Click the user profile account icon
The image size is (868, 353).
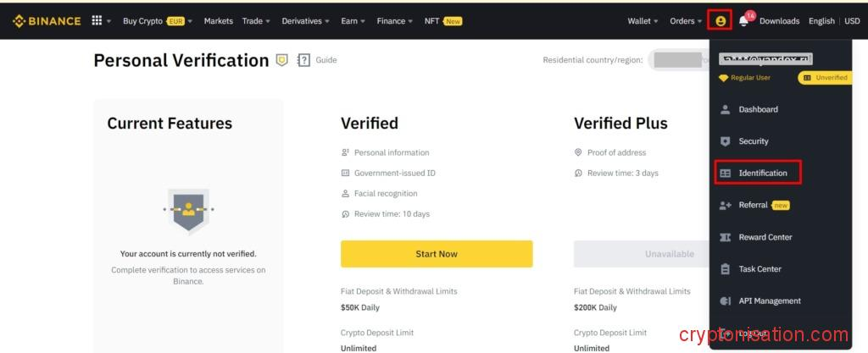pyautogui.click(x=720, y=20)
